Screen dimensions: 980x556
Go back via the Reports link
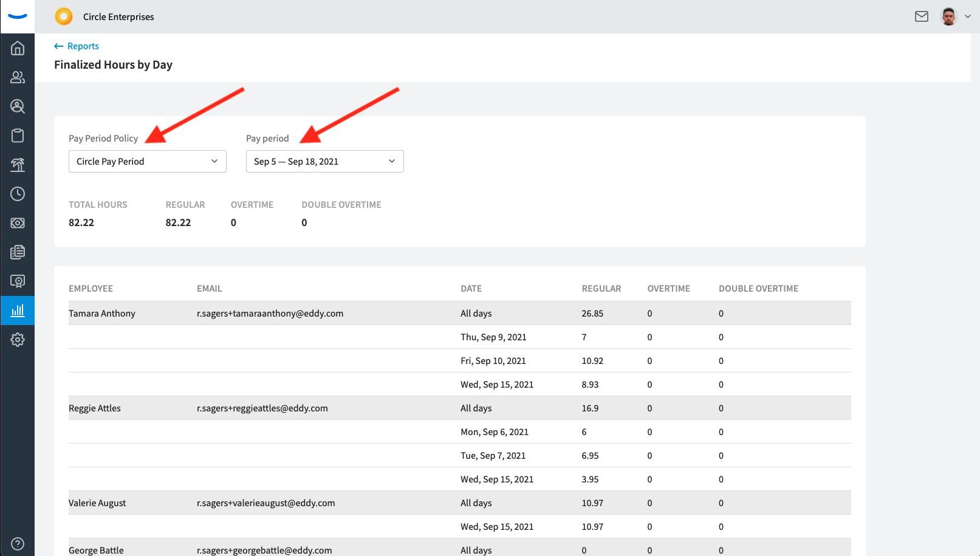(x=77, y=46)
